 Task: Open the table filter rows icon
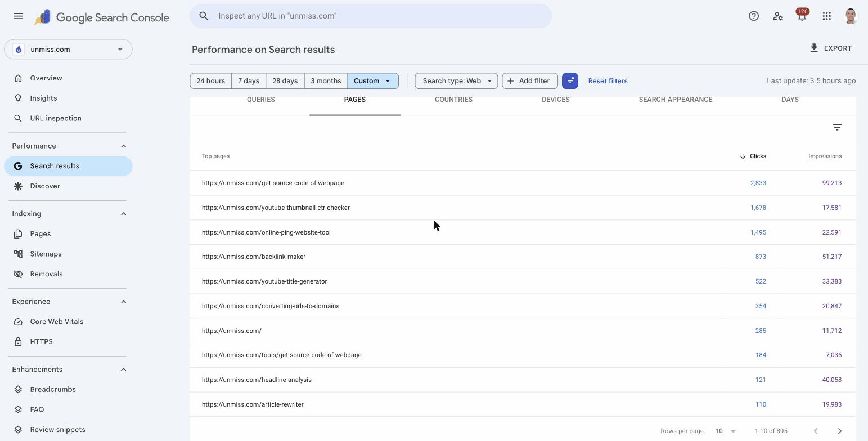coord(837,128)
